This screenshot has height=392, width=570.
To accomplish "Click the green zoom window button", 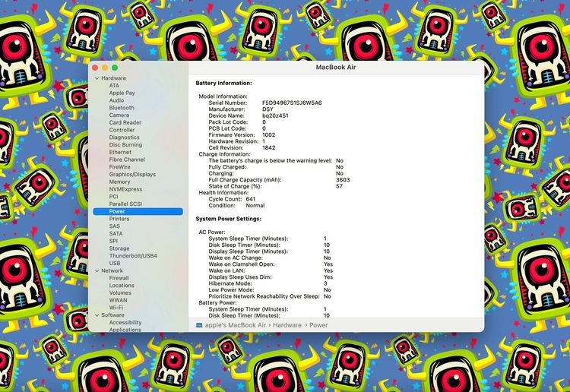I will tap(115, 68).
